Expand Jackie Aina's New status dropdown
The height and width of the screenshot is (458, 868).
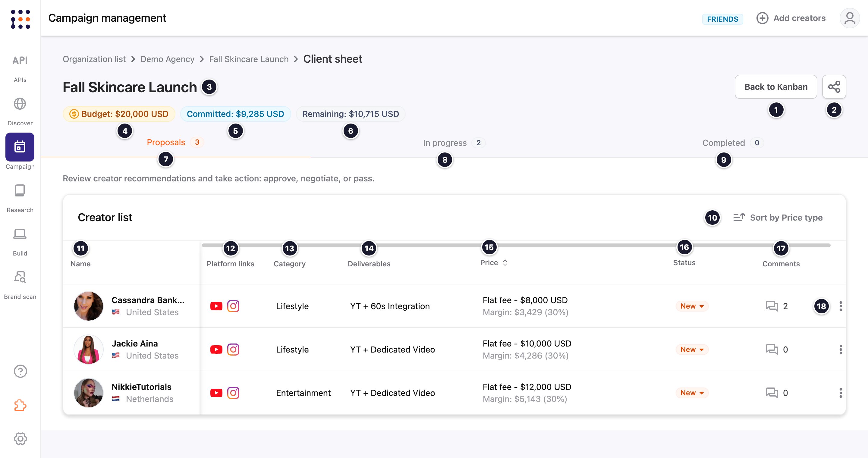(x=692, y=350)
